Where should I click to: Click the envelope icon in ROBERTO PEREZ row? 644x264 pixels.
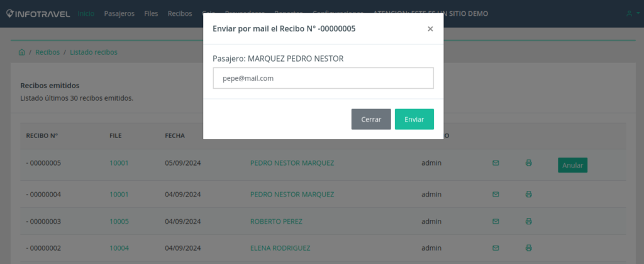496,221
